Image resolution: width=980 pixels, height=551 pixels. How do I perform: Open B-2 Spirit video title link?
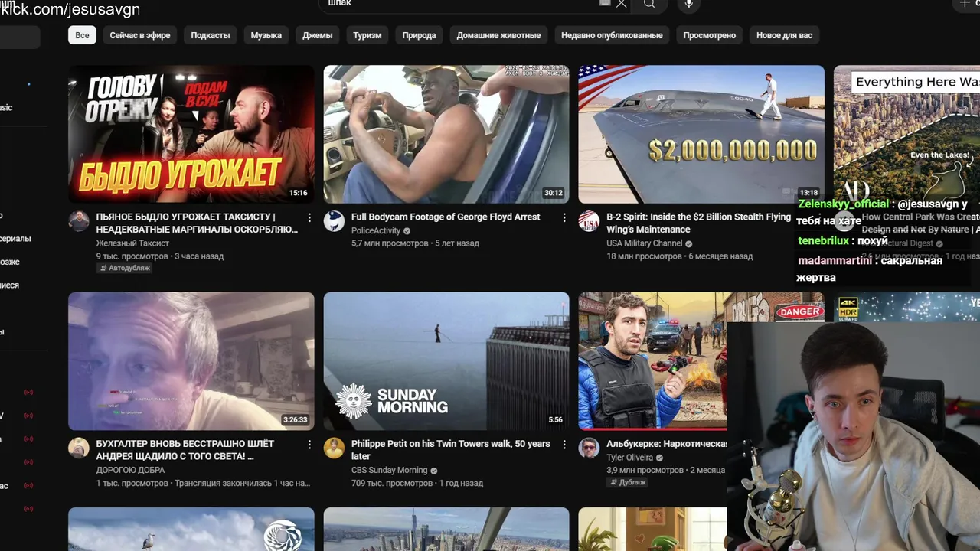[x=698, y=223]
